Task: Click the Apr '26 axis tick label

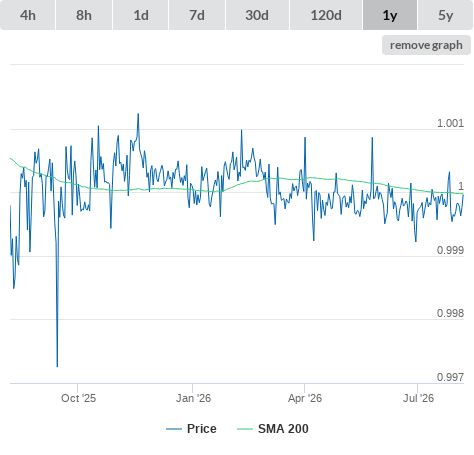Action: (x=305, y=398)
